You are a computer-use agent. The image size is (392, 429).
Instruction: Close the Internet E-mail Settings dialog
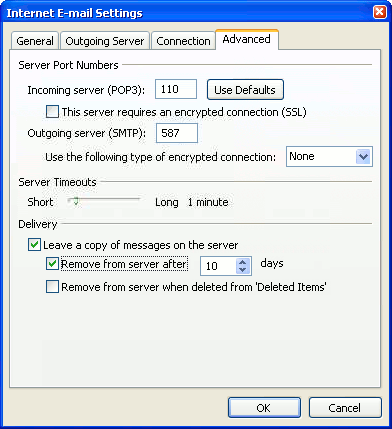tap(379, 13)
